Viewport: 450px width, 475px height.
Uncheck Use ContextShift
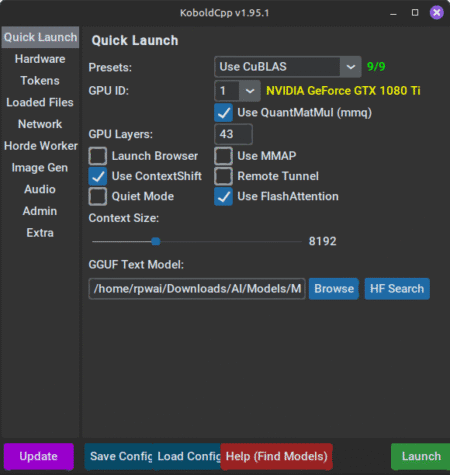[x=98, y=176]
